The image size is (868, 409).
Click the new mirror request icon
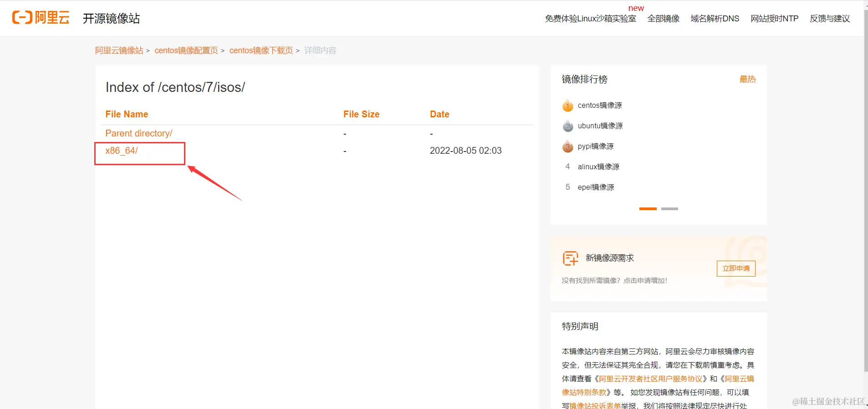click(570, 258)
